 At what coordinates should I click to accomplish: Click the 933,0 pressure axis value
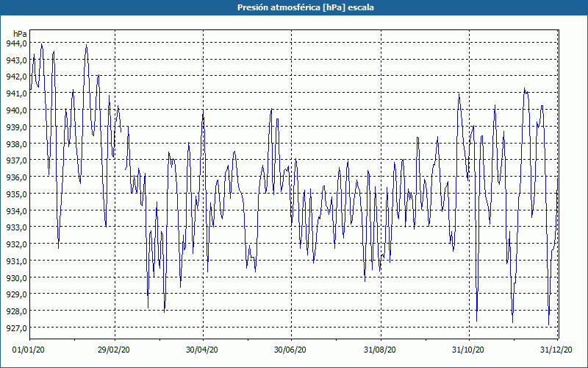[16, 227]
